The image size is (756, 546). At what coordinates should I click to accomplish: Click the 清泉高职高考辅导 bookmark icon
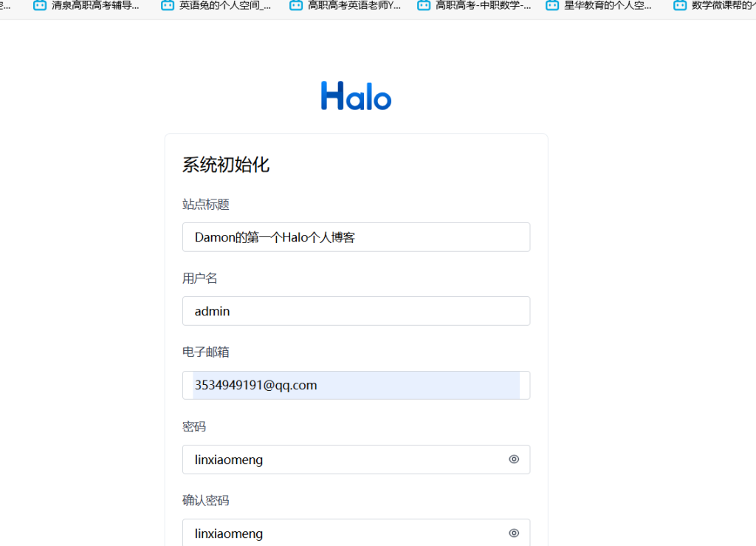[x=40, y=5]
